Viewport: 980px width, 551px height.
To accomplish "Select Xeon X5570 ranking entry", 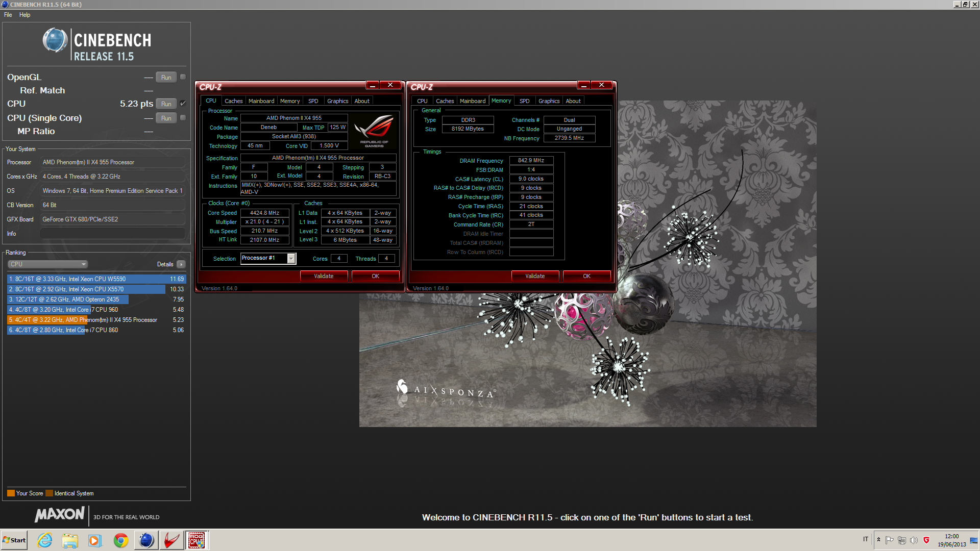I will pyautogui.click(x=96, y=289).
